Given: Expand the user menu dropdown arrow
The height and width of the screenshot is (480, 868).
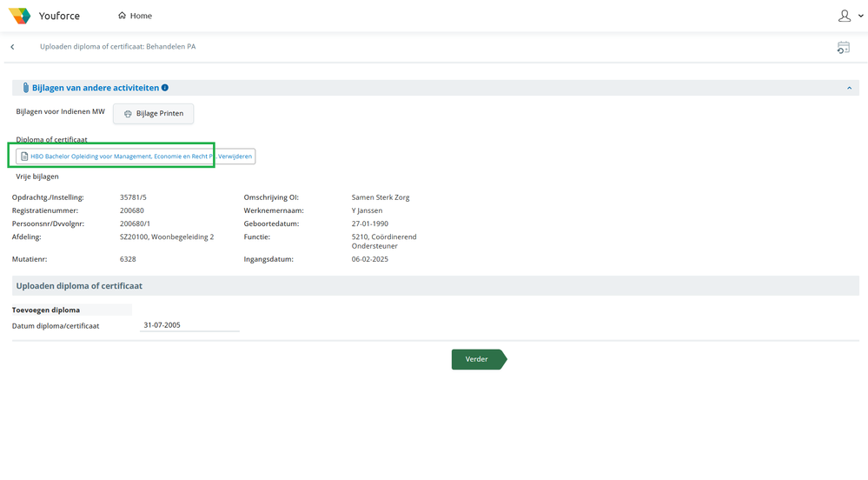Looking at the screenshot, I should (x=861, y=16).
